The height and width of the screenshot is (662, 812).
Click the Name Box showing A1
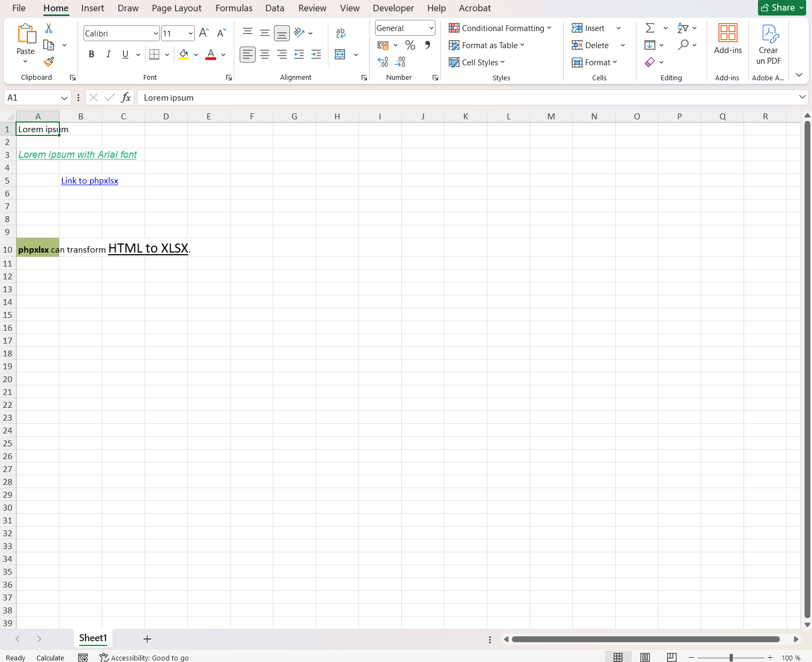[32, 97]
